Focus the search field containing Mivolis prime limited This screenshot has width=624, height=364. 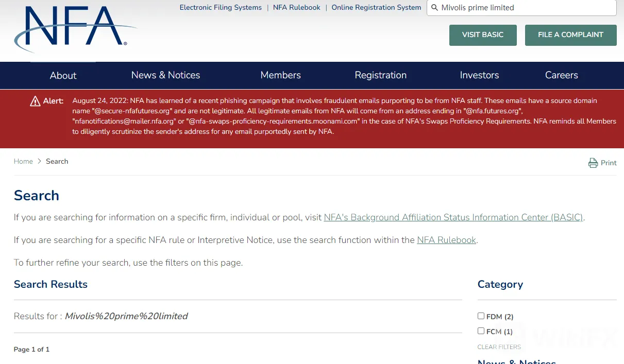521,8
